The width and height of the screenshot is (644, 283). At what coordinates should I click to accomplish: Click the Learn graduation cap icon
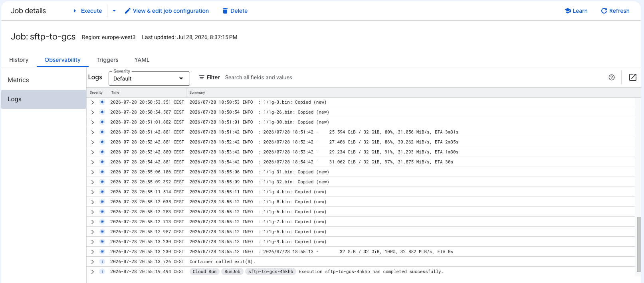click(x=568, y=11)
